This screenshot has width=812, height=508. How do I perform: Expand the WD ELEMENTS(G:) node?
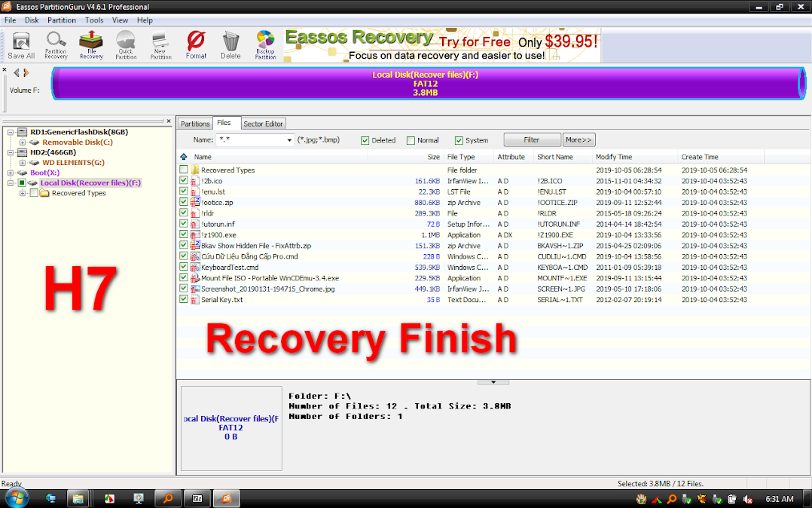pos(23,163)
